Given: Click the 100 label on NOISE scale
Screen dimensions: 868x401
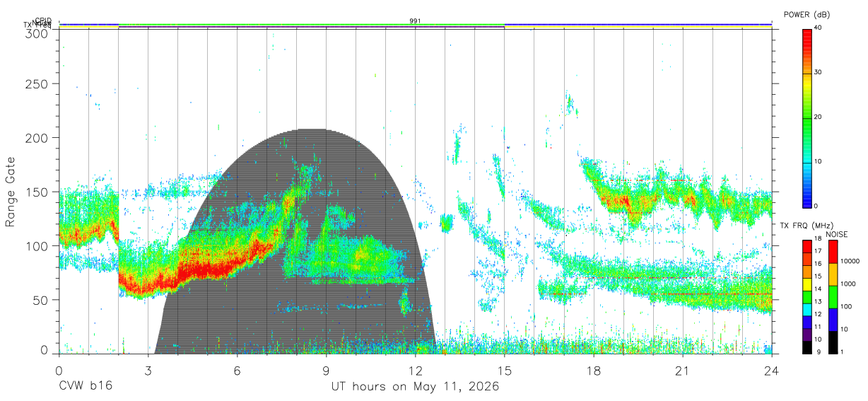Looking at the screenshot, I should (x=846, y=306).
